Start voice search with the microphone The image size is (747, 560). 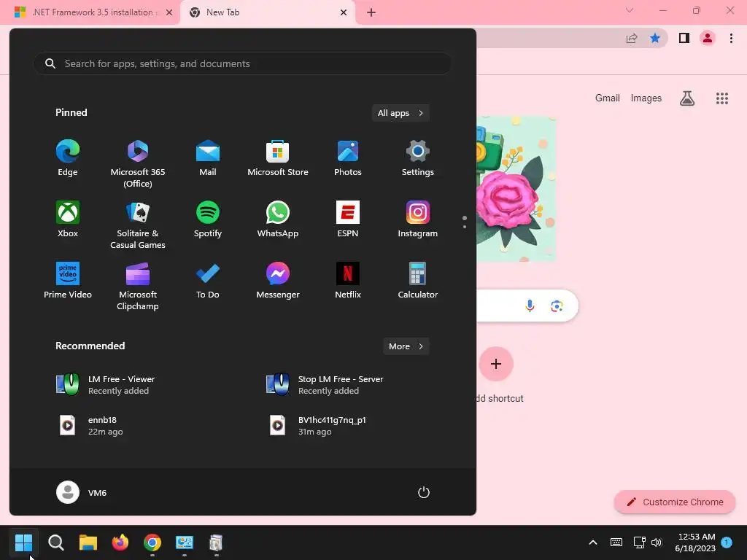(x=530, y=306)
